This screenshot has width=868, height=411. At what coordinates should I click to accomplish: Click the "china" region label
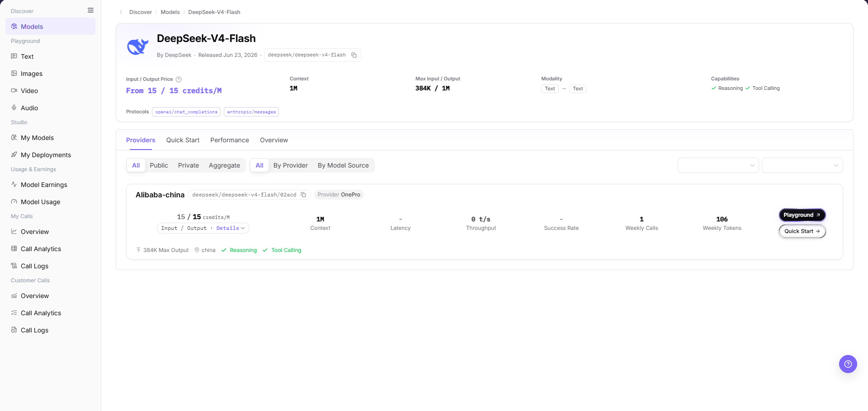[x=208, y=250]
